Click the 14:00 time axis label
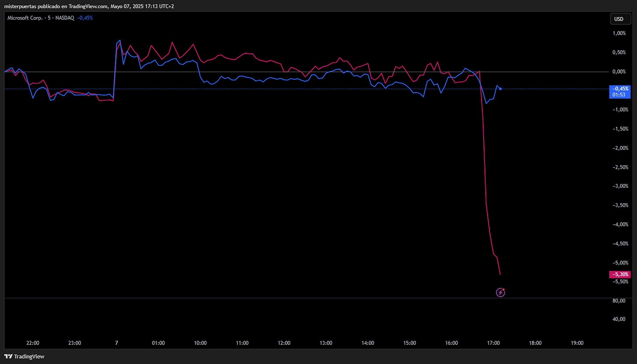This screenshot has width=637, height=364. point(368,343)
